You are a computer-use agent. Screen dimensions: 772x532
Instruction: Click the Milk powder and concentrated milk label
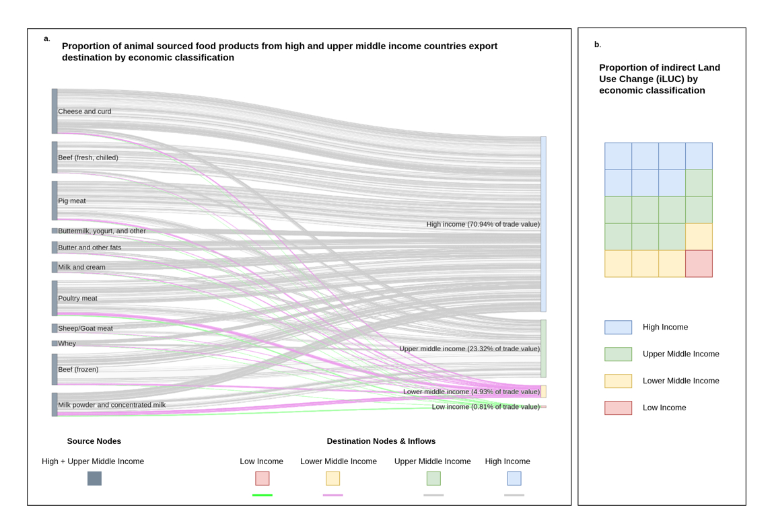[x=112, y=405]
